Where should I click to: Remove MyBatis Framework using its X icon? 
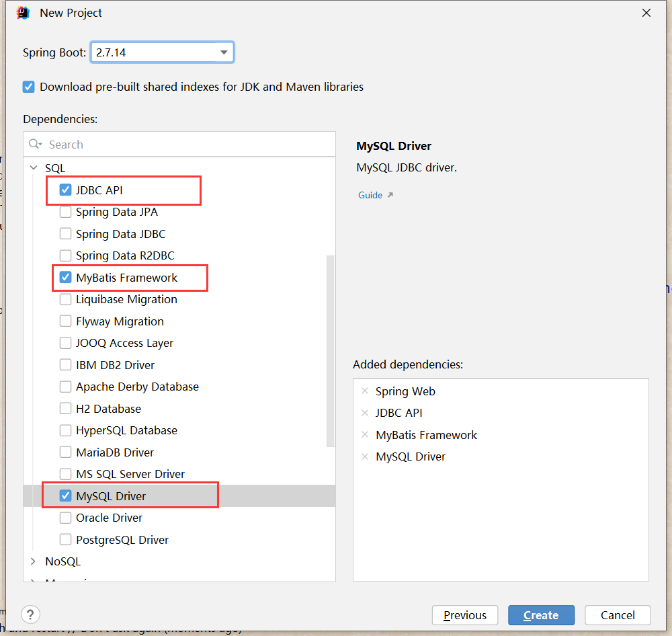pos(365,435)
